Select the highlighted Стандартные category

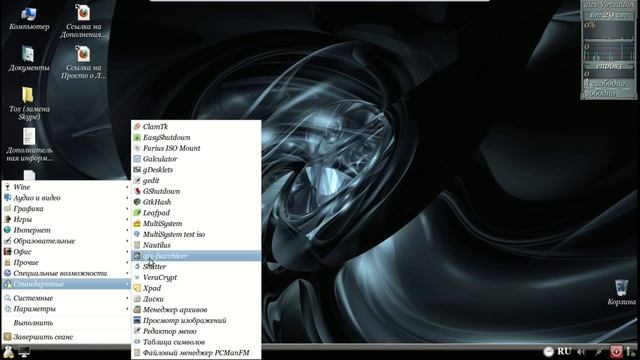click(x=66, y=284)
